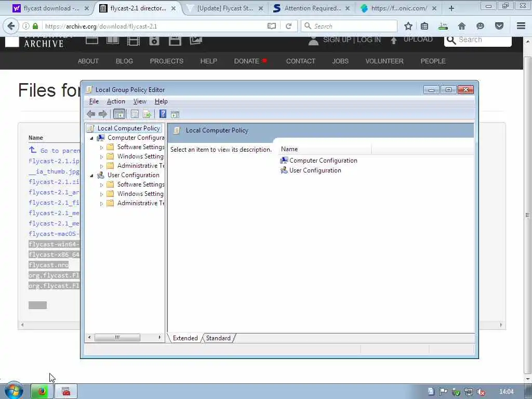The image size is (532, 399).
Task: Click the SIGN UP link on Internet Archive
Action: pyautogui.click(x=338, y=39)
